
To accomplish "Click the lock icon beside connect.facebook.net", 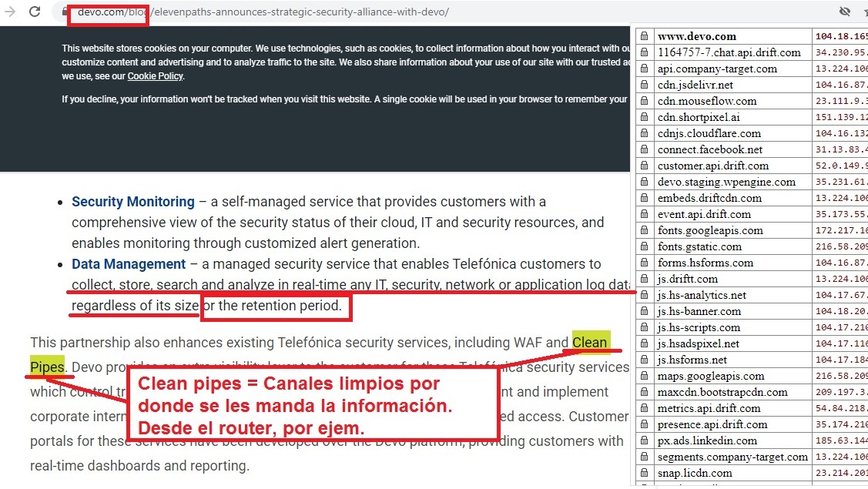I will (645, 149).
